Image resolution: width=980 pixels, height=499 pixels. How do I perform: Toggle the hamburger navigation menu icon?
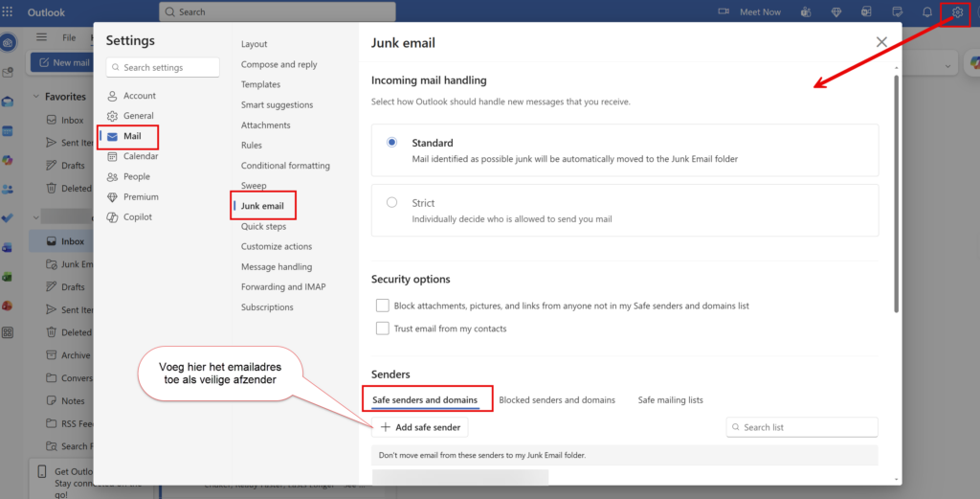click(x=41, y=37)
